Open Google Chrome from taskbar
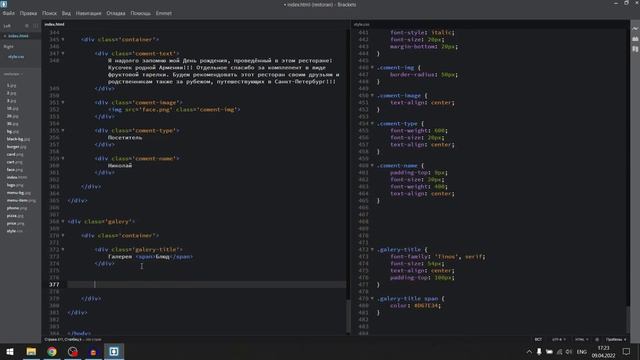The height and width of the screenshot is (360, 640). 52,351
